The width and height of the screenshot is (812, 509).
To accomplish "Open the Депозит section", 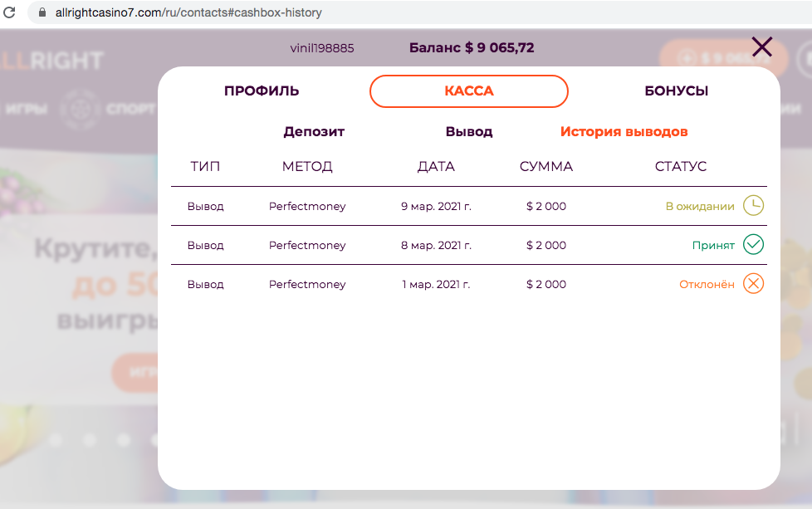I will [x=314, y=131].
